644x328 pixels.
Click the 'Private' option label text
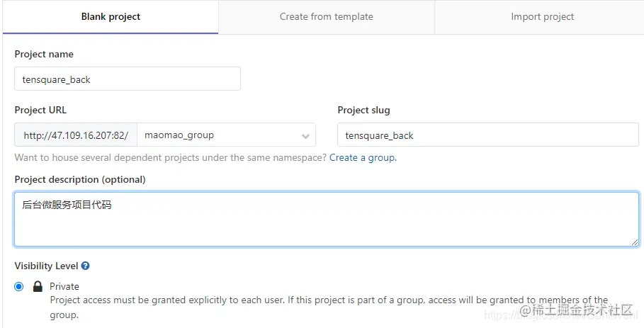[x=64, y=286]
